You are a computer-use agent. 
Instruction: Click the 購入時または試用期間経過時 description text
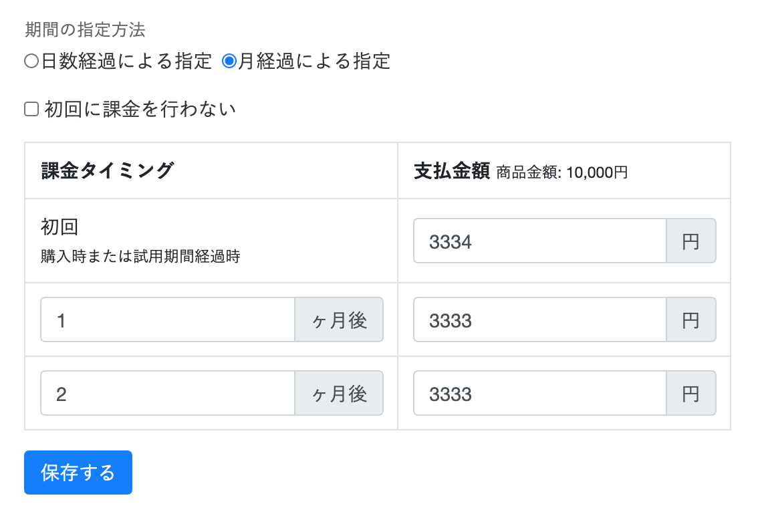(140, 256)
